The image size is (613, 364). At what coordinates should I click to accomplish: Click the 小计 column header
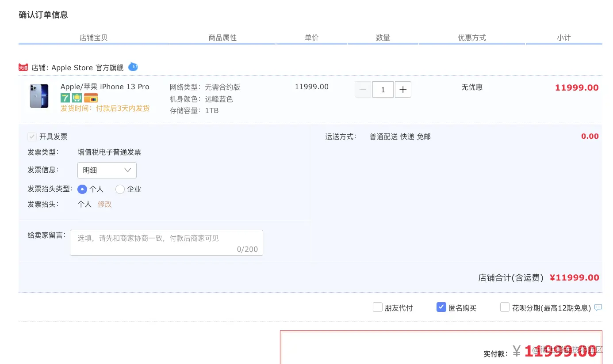[564, 38]
